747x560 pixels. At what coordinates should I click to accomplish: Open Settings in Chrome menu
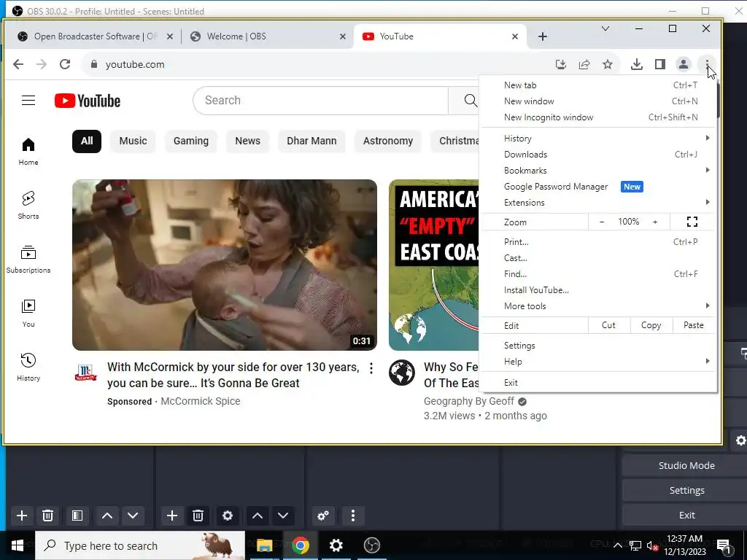coord(598,346)
